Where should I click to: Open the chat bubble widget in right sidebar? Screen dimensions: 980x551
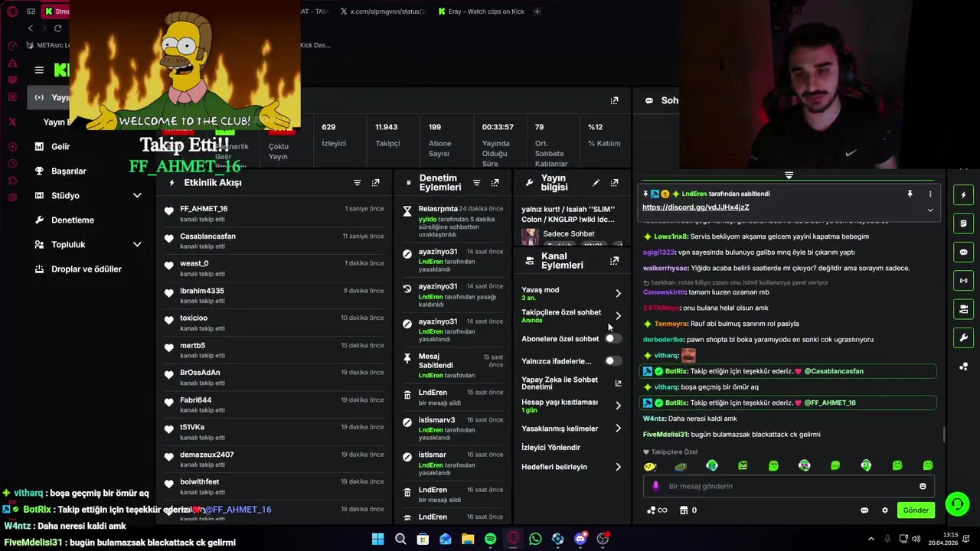click(964, 252)
